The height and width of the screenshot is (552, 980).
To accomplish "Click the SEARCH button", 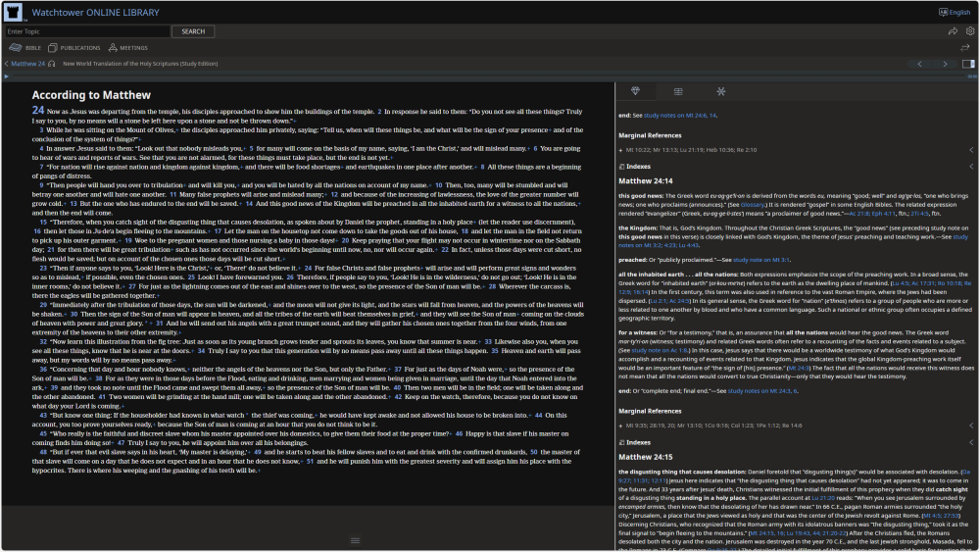I will tap(193, 31).
